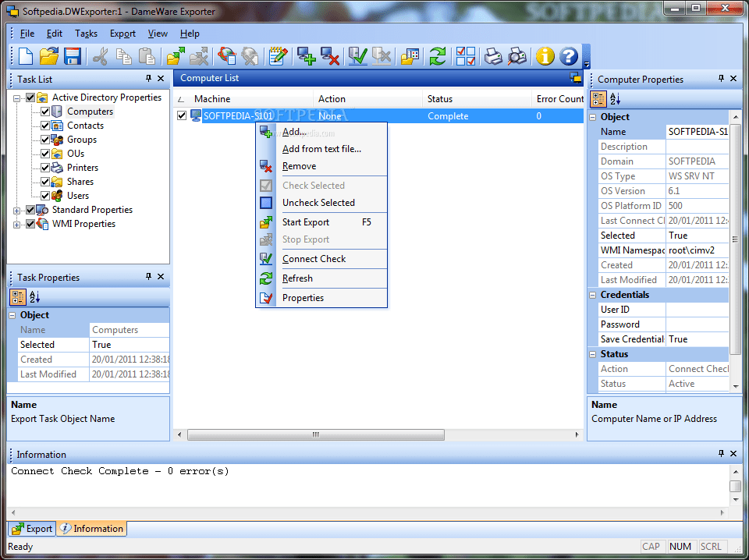The image size is (749, 560).
Task: Collapse Active Directory Properties tree node
Action: [16, 98]
